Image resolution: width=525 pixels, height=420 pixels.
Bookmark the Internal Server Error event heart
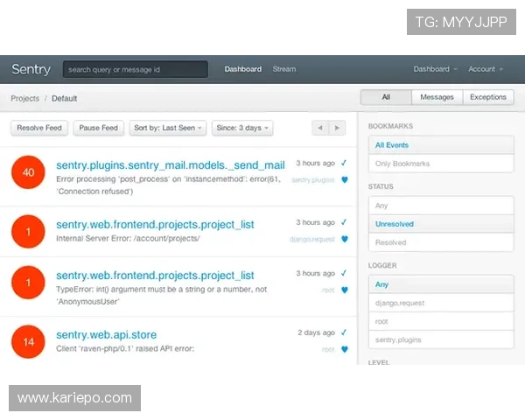(x=344, y=239)
